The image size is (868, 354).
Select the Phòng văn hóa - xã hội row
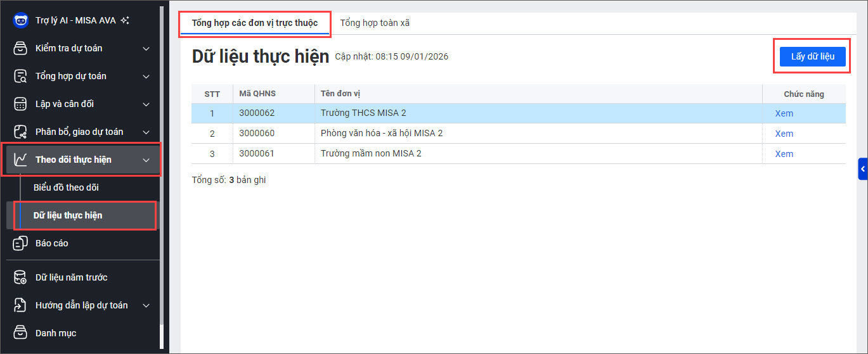pyautogui.click(x=519, y=134)
